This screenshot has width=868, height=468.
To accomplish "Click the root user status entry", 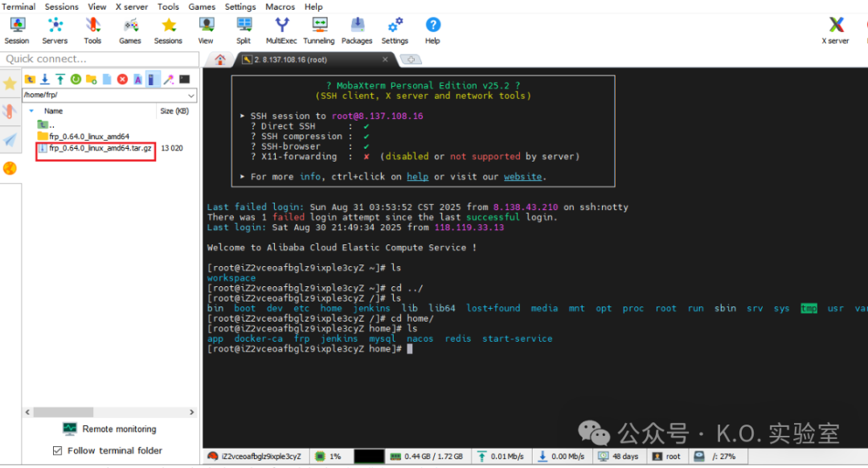I will (x=666, y=457).
